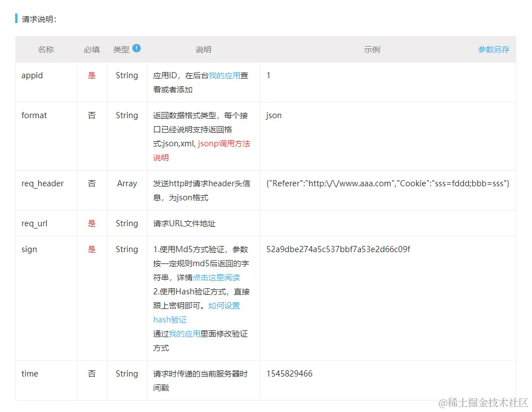Select the sign parameter name

29,249
